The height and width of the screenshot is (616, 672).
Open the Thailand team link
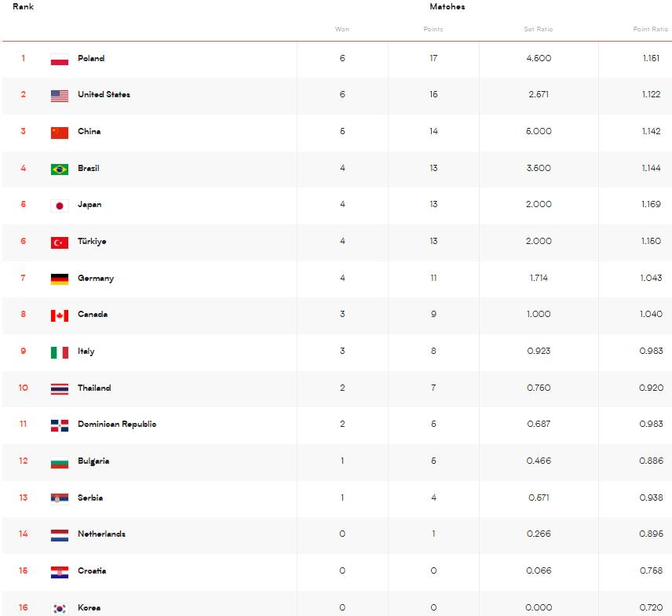click(94, 388)
